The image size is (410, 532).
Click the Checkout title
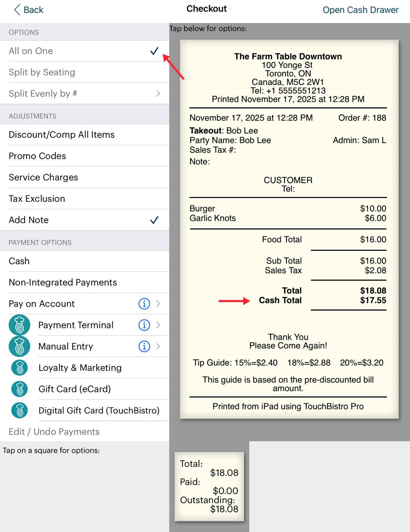[x=207, y=9]
